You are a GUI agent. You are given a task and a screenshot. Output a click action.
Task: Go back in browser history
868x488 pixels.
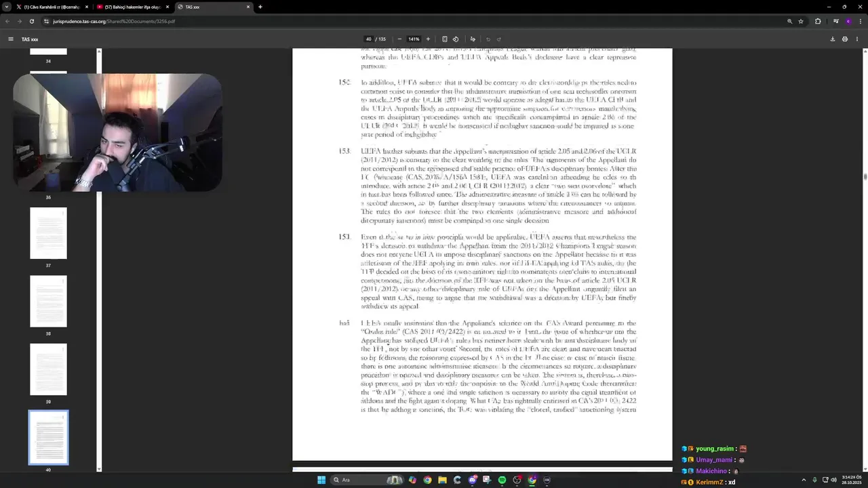click(7, 21)
